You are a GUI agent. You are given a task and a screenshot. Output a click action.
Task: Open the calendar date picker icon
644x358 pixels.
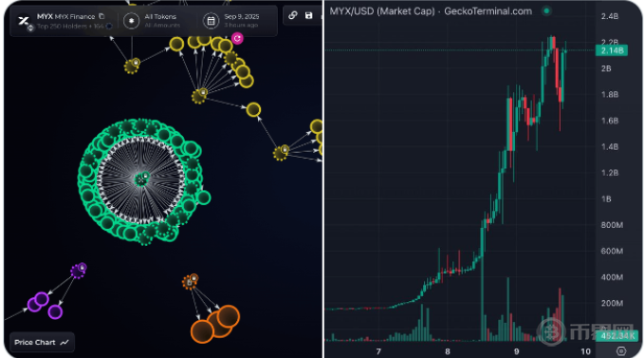[x=211, y=21]
